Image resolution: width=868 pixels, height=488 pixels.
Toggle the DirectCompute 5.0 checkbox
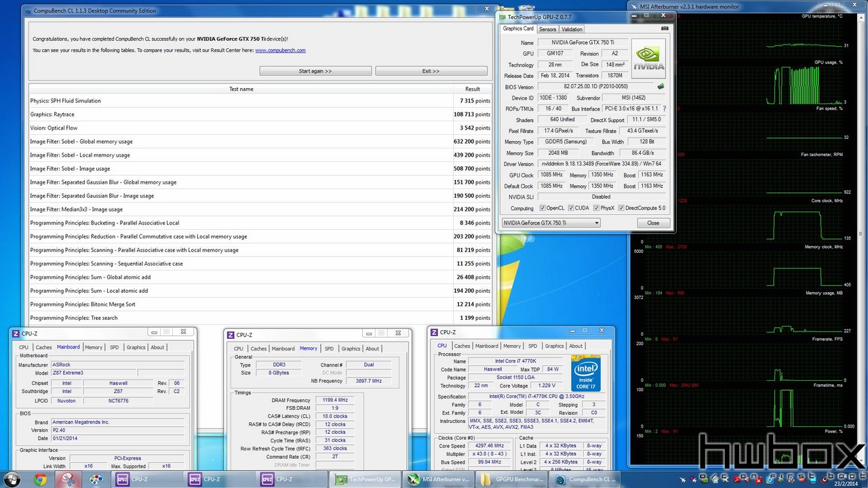[x=621, y=208]
